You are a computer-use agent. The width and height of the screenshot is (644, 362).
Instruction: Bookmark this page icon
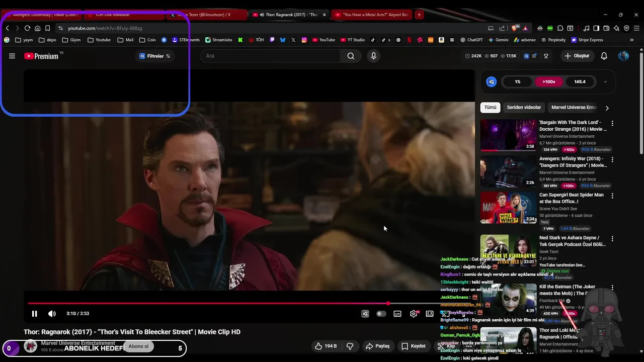point(47,28)
